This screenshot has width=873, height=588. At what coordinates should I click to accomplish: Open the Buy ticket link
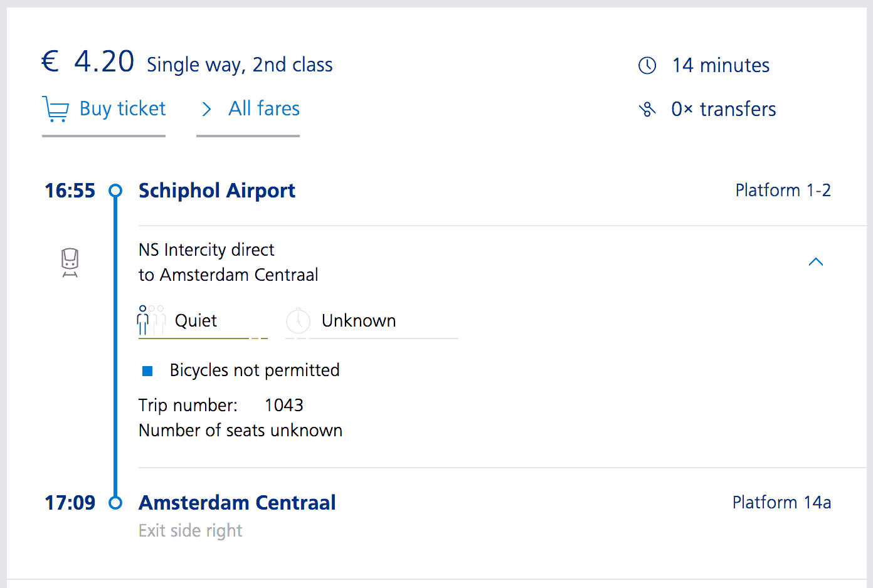(122, 109)
